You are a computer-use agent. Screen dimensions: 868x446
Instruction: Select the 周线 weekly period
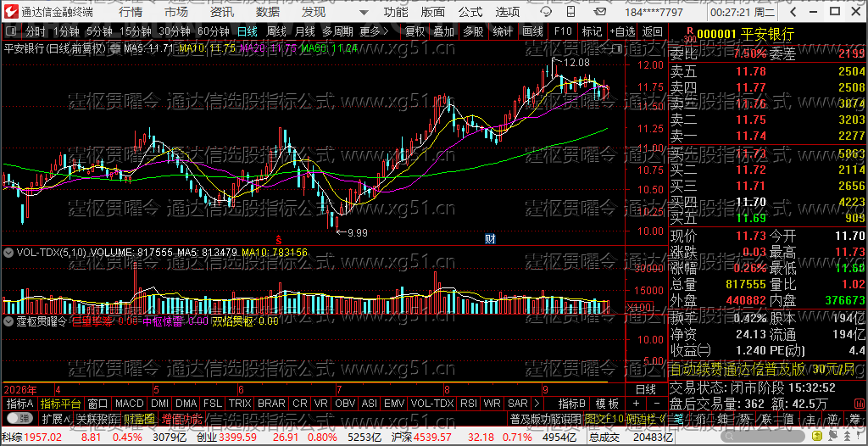point(276,31)
